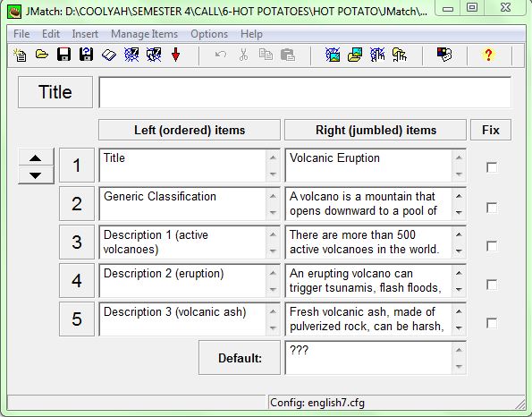
Task: Copy selection using the toolbar copy icon
Action: point(266,55)
